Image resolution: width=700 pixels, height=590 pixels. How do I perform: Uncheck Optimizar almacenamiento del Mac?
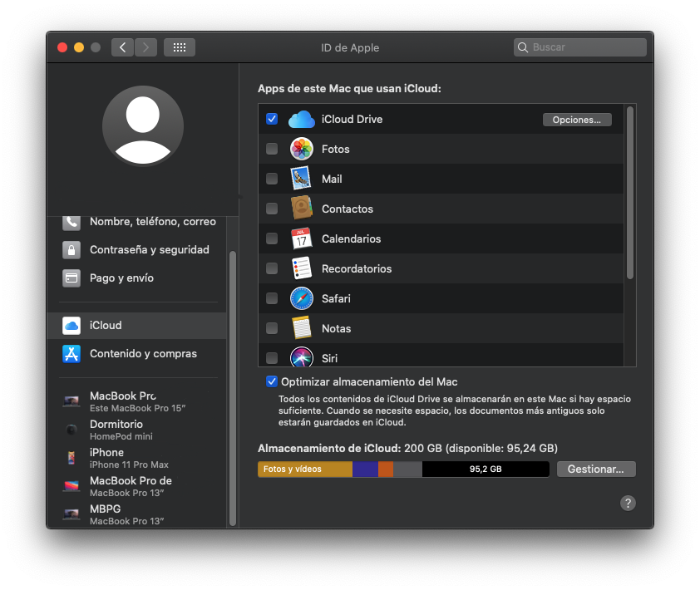click(270, 381)
